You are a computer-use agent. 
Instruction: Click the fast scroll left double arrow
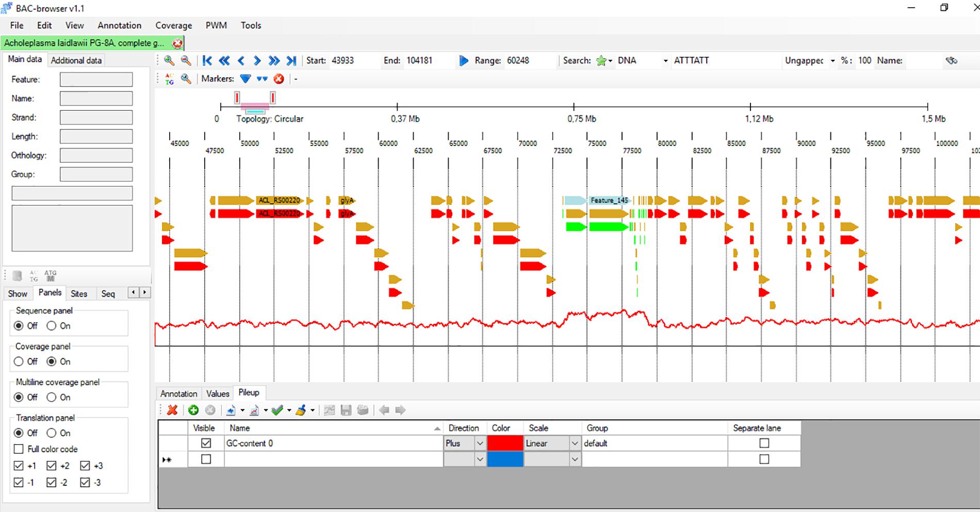click(224, 60)
